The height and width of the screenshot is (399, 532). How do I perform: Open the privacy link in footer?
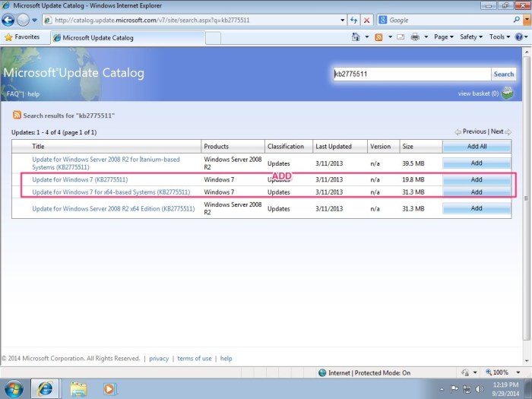coord(159,358)
